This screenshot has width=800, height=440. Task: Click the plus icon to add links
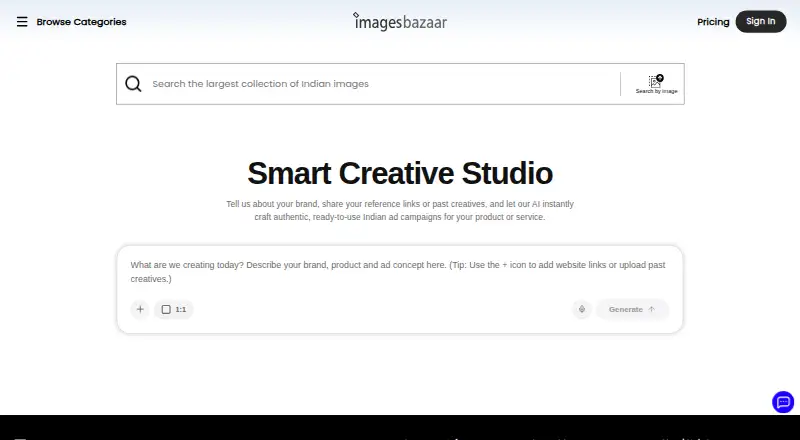(140, 309)
